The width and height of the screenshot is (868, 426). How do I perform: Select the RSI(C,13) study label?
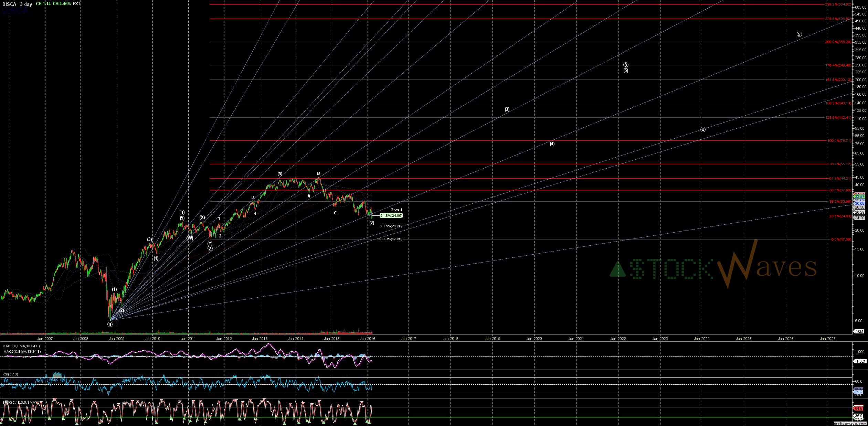point(10,374)
